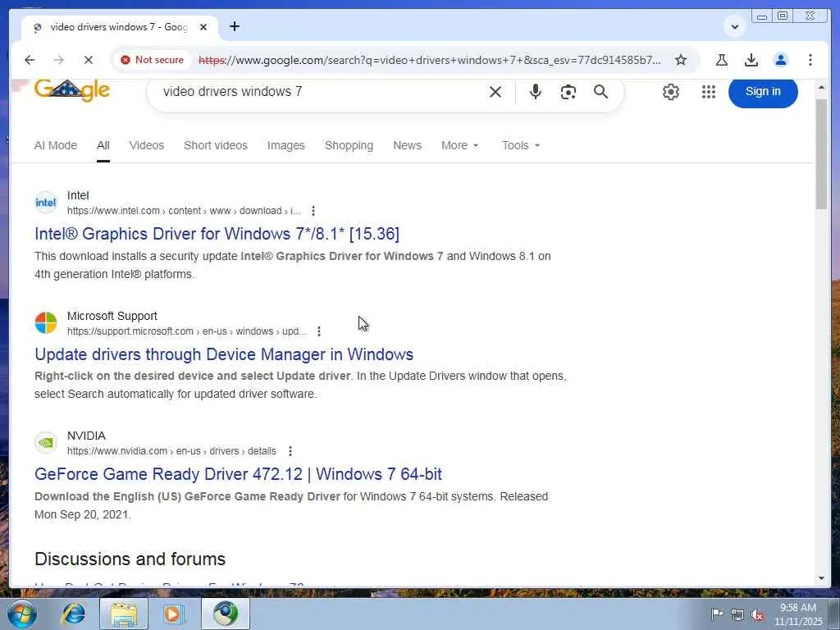Switch to News tab
The height and width of the screenshot is (630, 840).
click(x=407, y=145)
